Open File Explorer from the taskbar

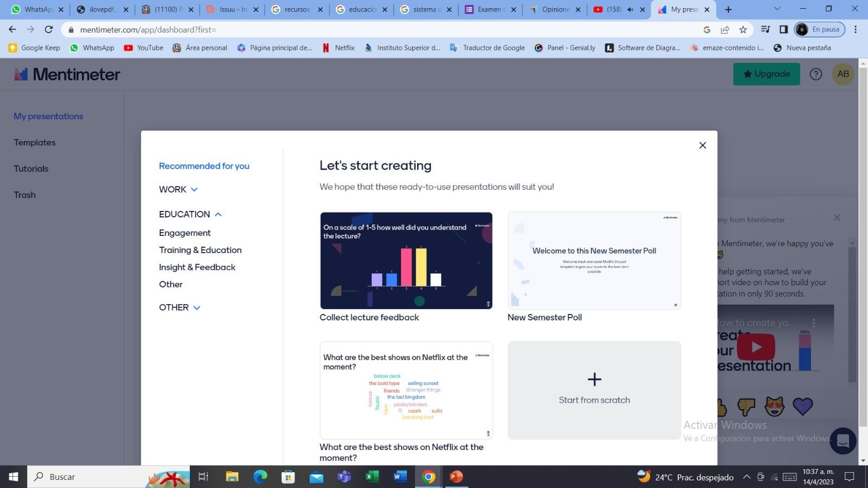click(232, 477)
